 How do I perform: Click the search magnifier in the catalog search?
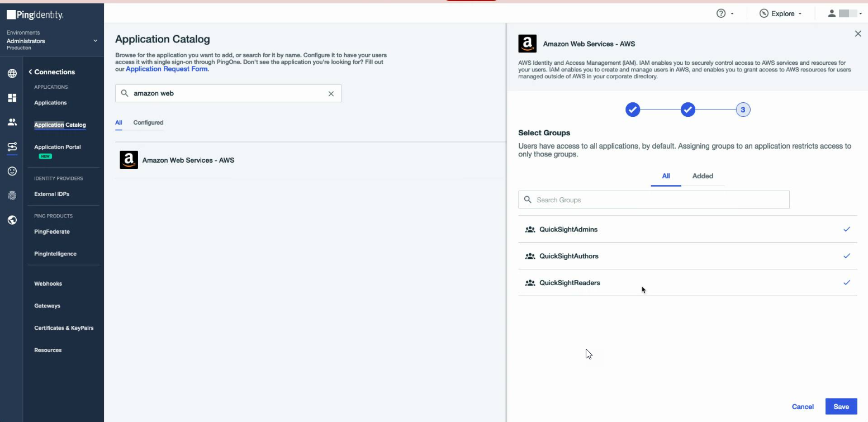[125, 93]
